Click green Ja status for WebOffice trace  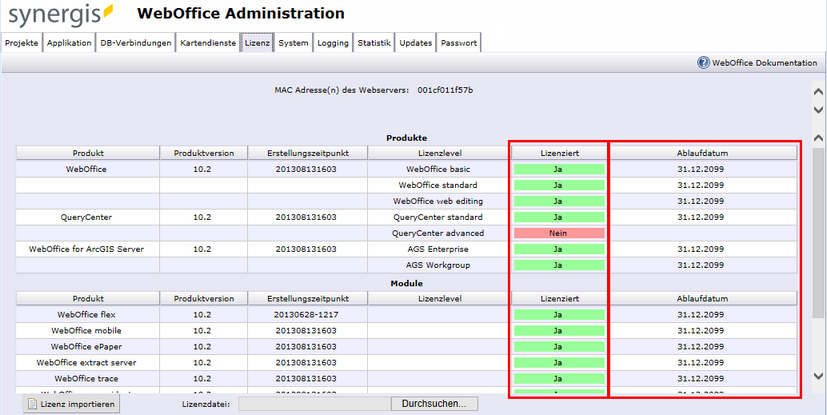pyautogui.click(x=559, y=379)
